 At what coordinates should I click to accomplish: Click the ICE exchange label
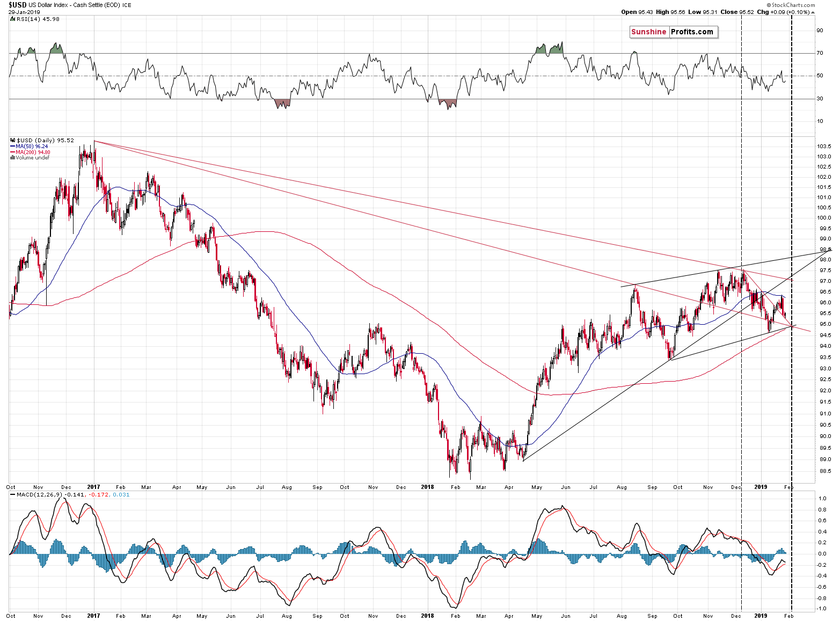(127, 5)
